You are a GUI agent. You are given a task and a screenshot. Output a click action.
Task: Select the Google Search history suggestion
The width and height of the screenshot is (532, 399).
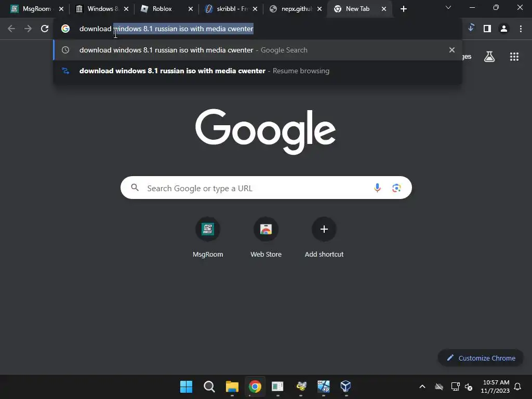[258, 50]
